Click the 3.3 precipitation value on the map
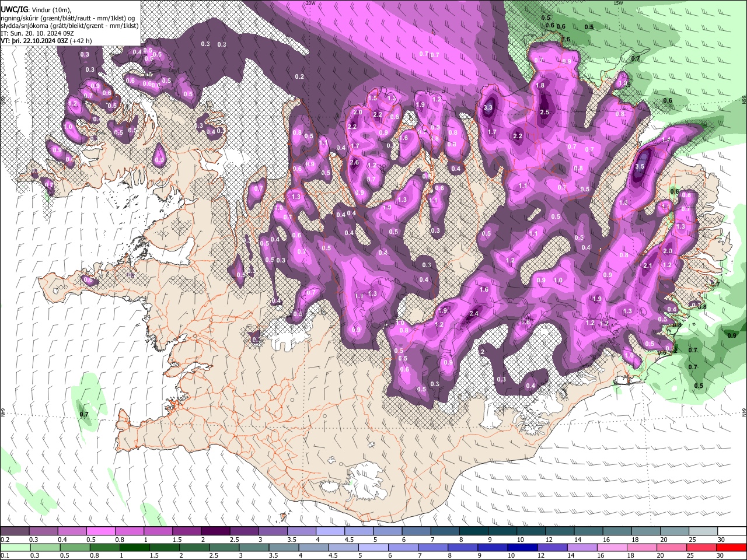Screen dimensions: 747x560 click(x=488, y=107)
